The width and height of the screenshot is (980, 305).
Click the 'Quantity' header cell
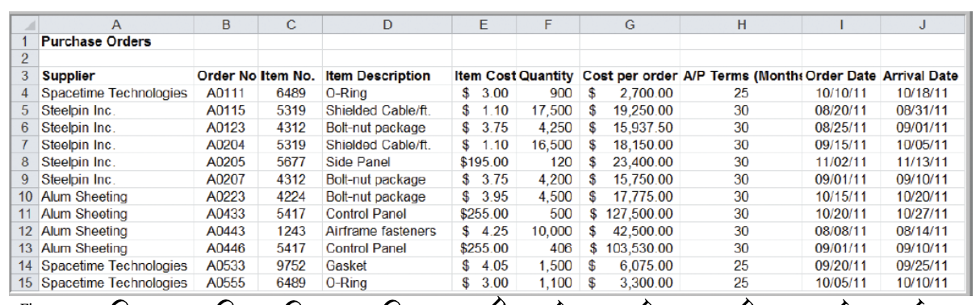pos(547,76)
